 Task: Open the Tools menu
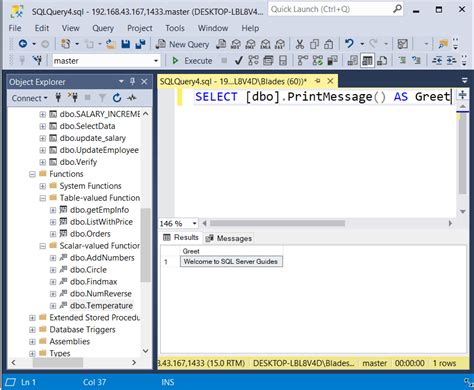pyautogui.click(x=175, y=28)
